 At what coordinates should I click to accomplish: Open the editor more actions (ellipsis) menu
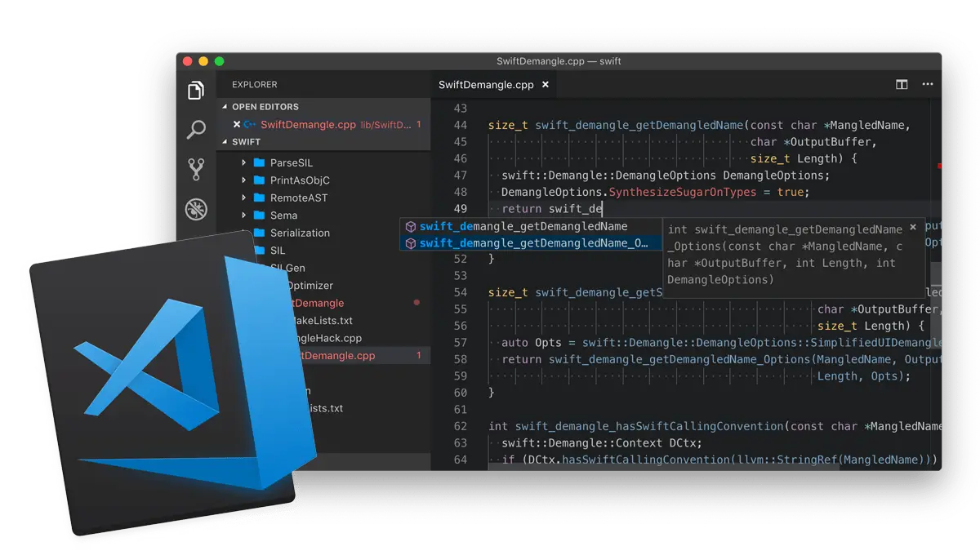tap(928, 84)
